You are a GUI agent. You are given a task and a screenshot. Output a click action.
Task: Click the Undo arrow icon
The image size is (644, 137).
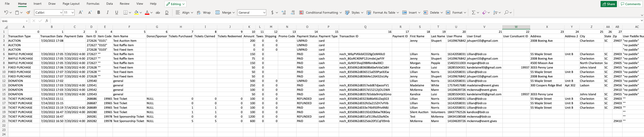(6, 12)
